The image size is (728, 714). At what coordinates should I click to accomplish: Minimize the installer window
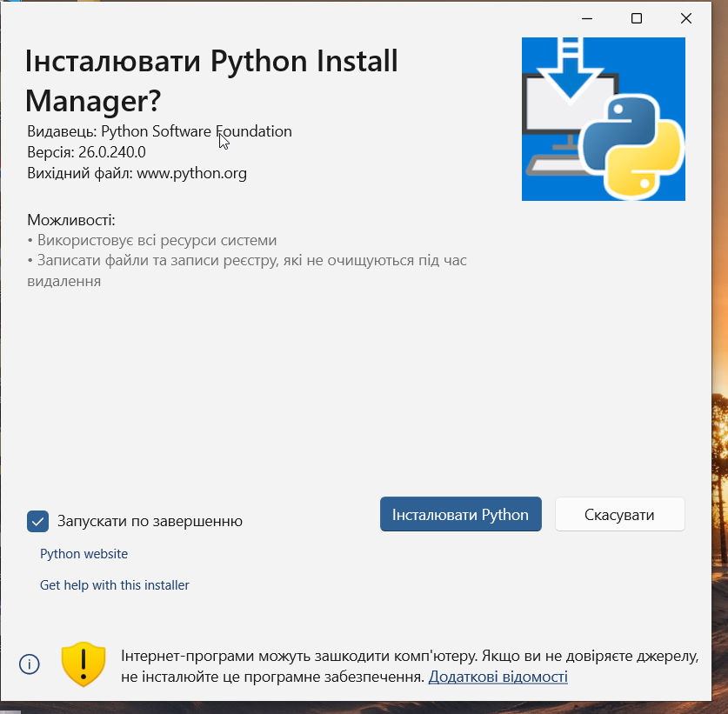coord(587,18)
